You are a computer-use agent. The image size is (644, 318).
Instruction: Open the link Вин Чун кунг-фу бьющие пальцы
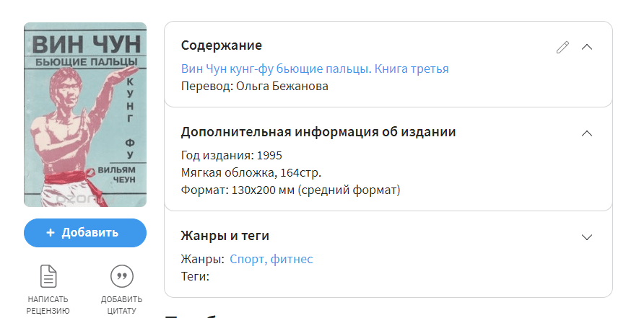tap(315, 69)
